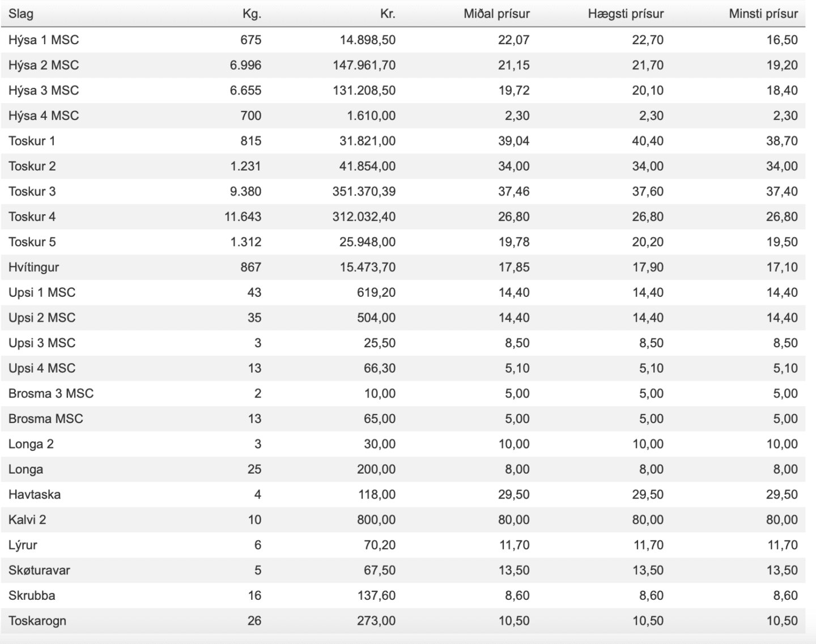Click the Hægsti prísur column header
The width and height of the screenshot is (816, 644).
pyautogui.click(x=626, y=14)
